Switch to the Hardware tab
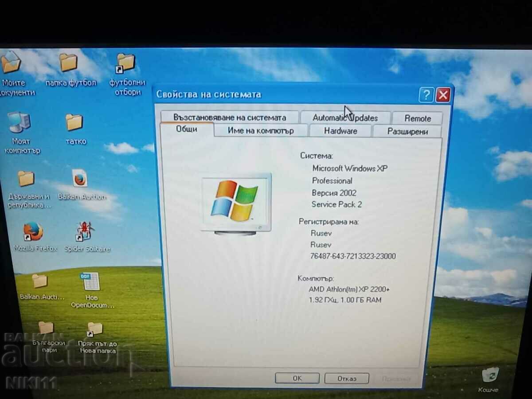Image resolution: width=532 pixels, height=399 pixels. pyautogui.click(x=340, y=130)
